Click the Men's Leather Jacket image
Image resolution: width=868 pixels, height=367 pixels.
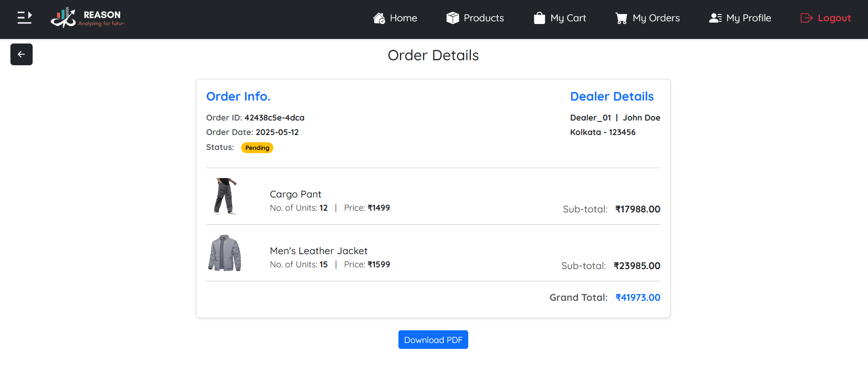[x=225, y=253]
